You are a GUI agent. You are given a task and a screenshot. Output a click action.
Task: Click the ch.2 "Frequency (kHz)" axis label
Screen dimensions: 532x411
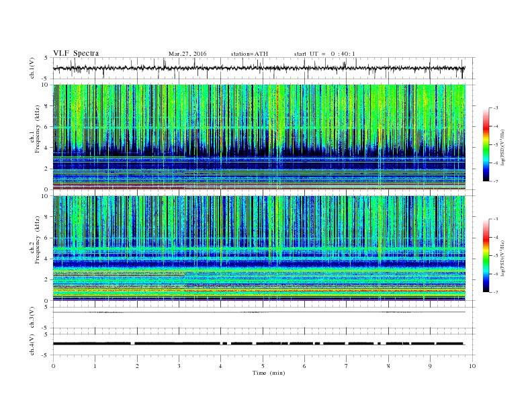(38, 240)
